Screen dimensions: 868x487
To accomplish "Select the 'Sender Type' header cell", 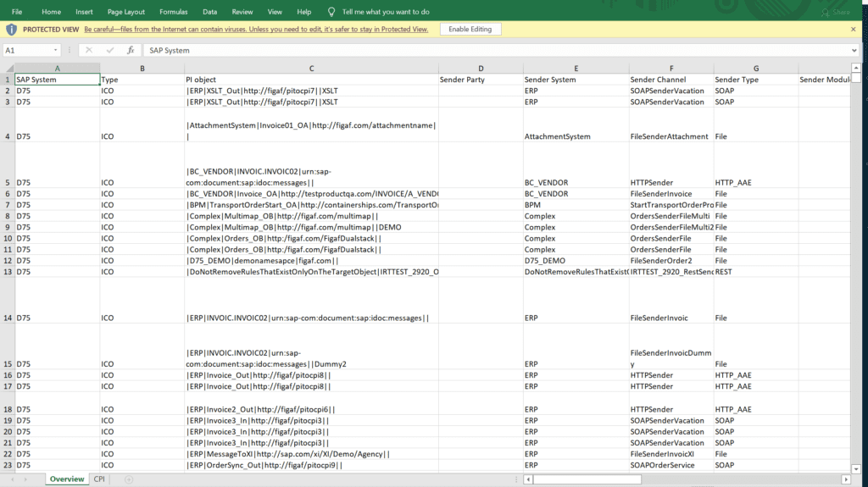I will click(756, 80).
